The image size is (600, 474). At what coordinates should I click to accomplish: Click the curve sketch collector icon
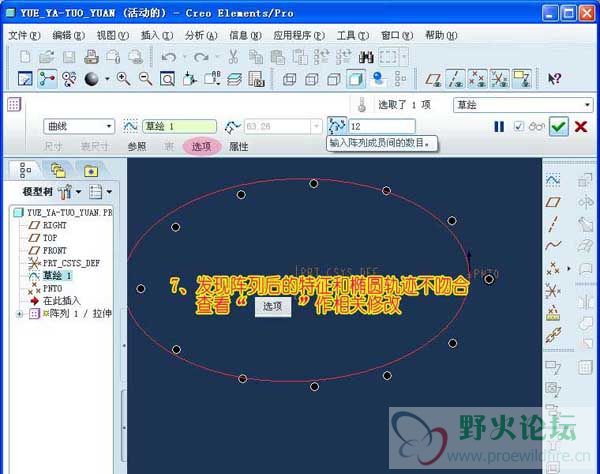[130, 126]
